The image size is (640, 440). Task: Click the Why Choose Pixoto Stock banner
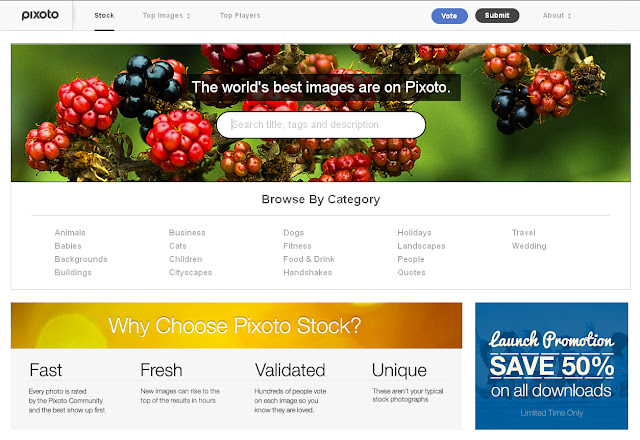pos(236,326)
